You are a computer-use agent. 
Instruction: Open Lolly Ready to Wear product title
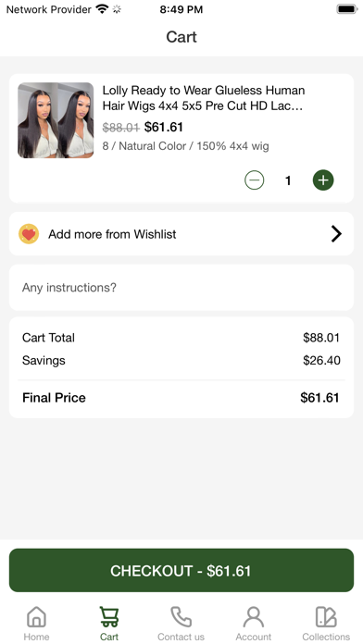[x=204, y=98]
